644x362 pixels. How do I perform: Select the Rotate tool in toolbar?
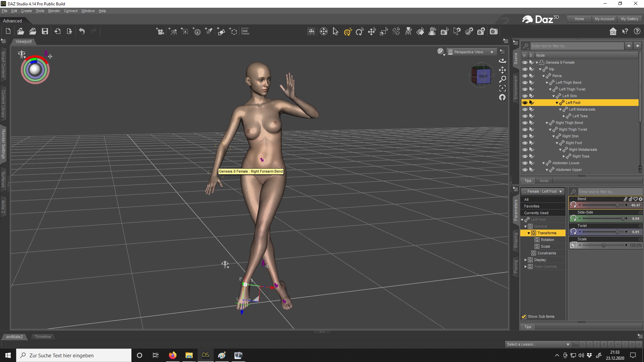point(360,32)
